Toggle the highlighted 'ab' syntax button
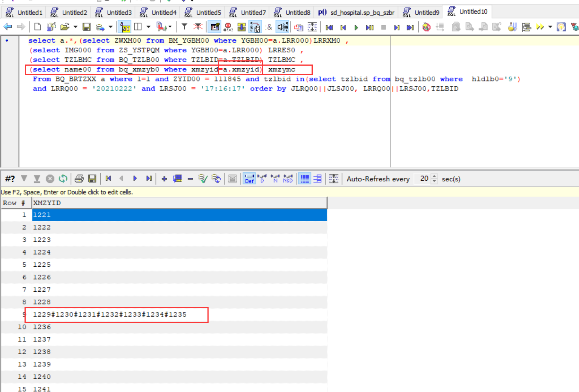The image size is (579, 392). (x=125, y=27)
